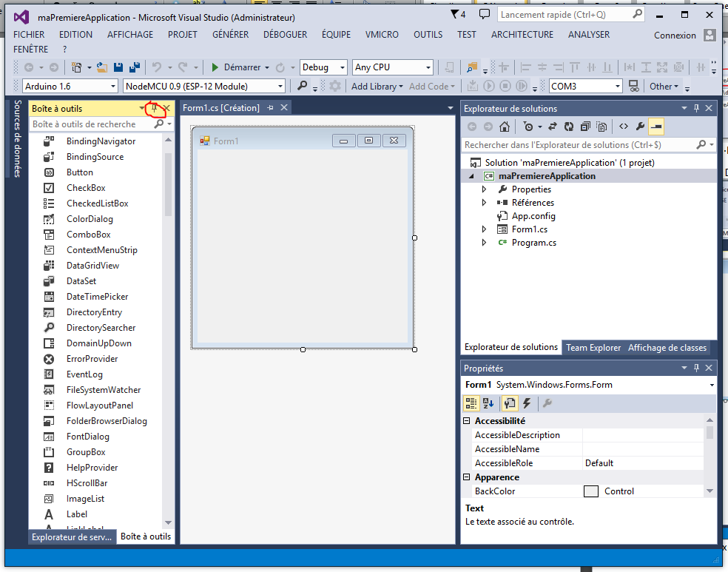Expand the Properties node in solution tree
728x572 pixels.
[x=484, y=189]
